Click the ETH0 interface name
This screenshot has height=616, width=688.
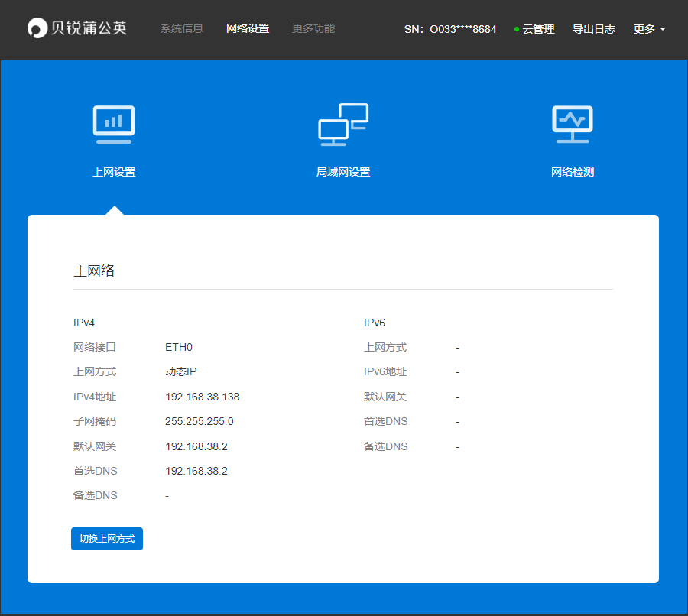(x=179, y=347)
